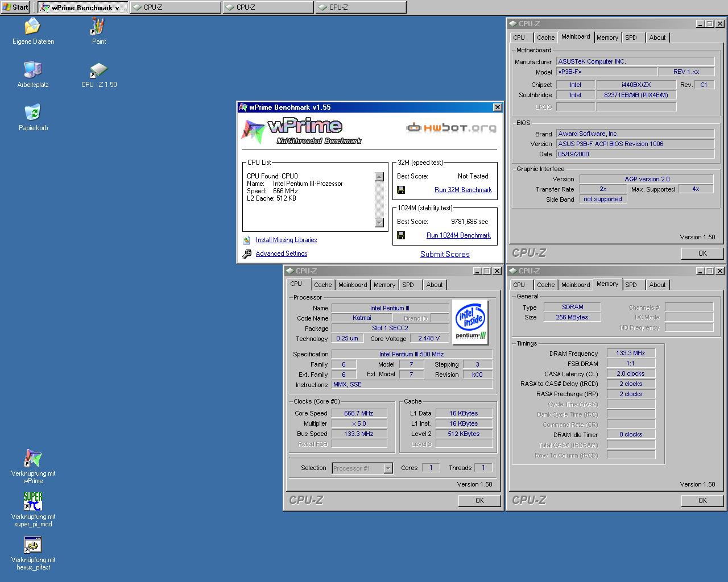Click the CAS# Latency 2.0 clocks field

[x=631, y=374]
